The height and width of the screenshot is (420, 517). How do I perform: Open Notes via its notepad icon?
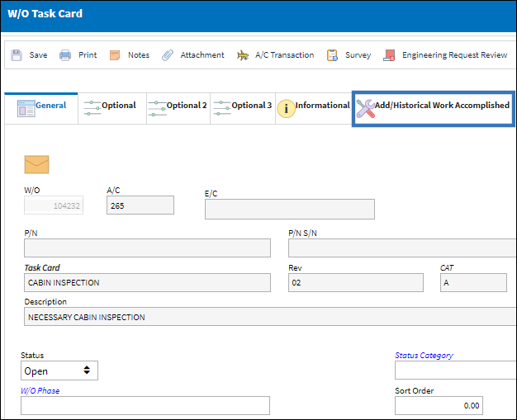coord(115,55)
